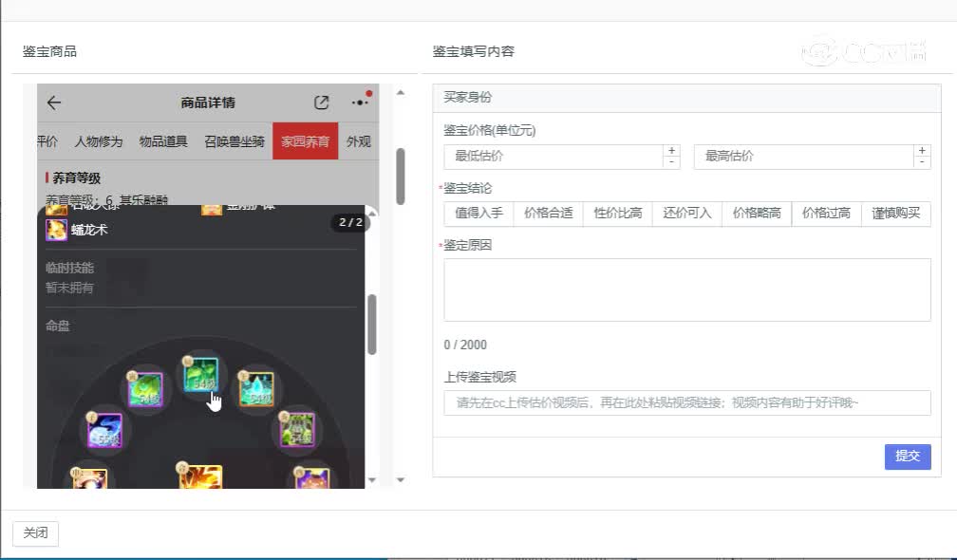
Task: Click the 临时技能 label
Action: pyautogui.click(x=69, y=268)
